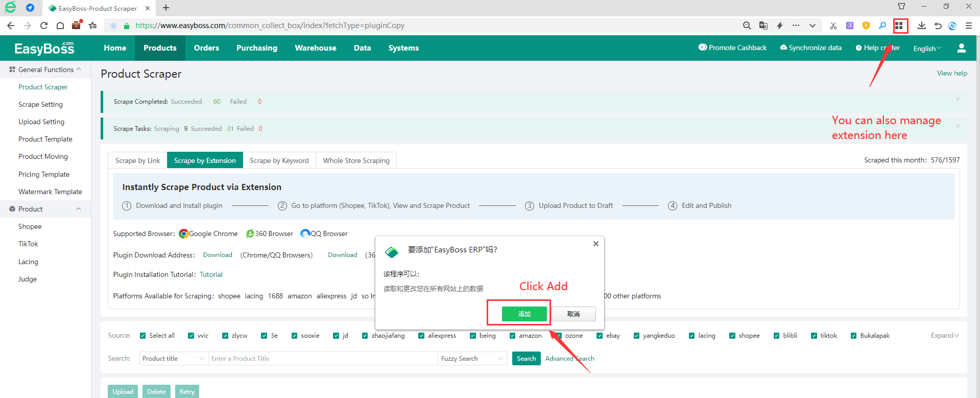Image resolution: width=980 pixels, height=398 pixels.
Task: Click the green Search button
Action: 527,359
